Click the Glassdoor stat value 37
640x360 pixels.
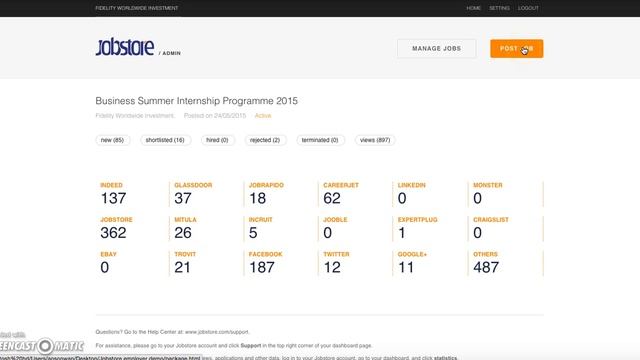183,198
